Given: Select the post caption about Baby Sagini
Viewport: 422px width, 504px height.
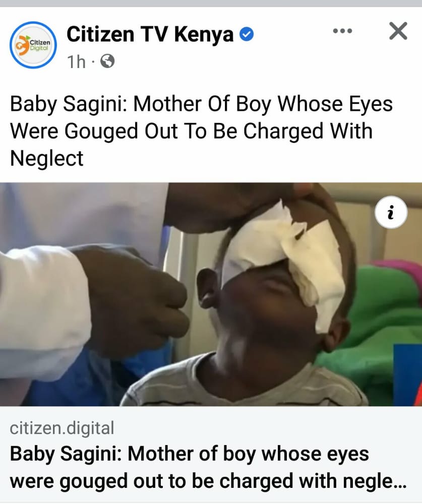Looking at the screenshot, I should click(201, 131).
